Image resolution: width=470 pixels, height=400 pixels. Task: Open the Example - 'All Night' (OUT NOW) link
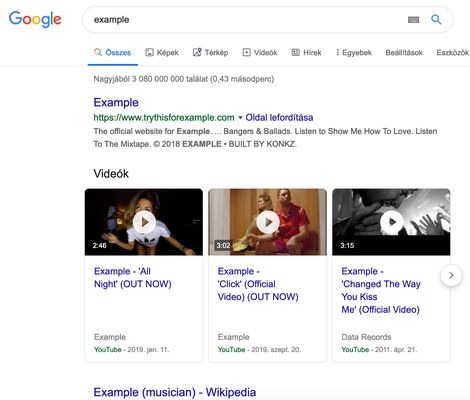(x=133, y=277)
